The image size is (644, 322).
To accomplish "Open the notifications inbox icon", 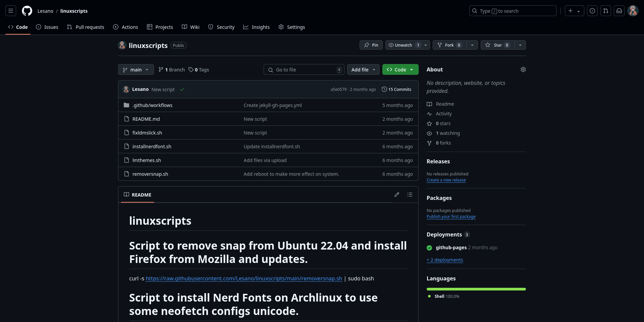I will 619,11.
